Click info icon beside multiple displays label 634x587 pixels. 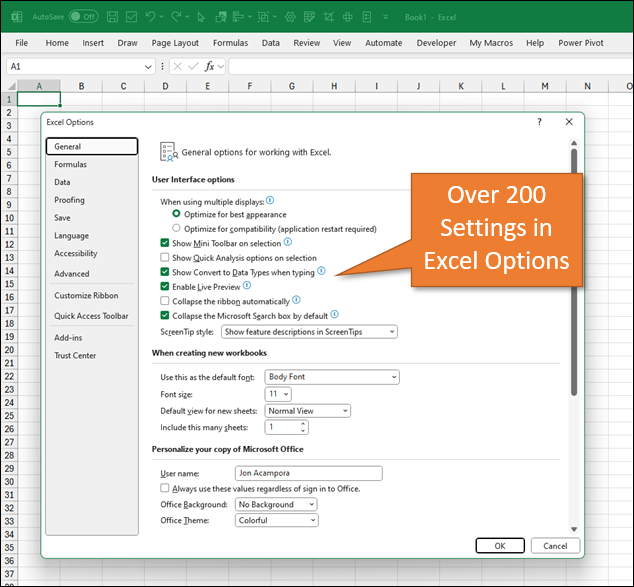tap(270, 201)
